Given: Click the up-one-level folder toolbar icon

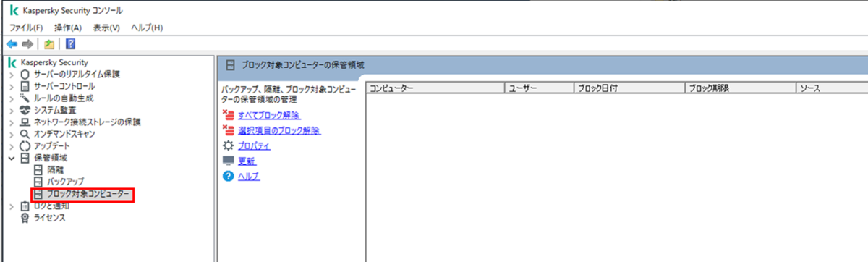Looking at the screenshot, I should [49, 43].
